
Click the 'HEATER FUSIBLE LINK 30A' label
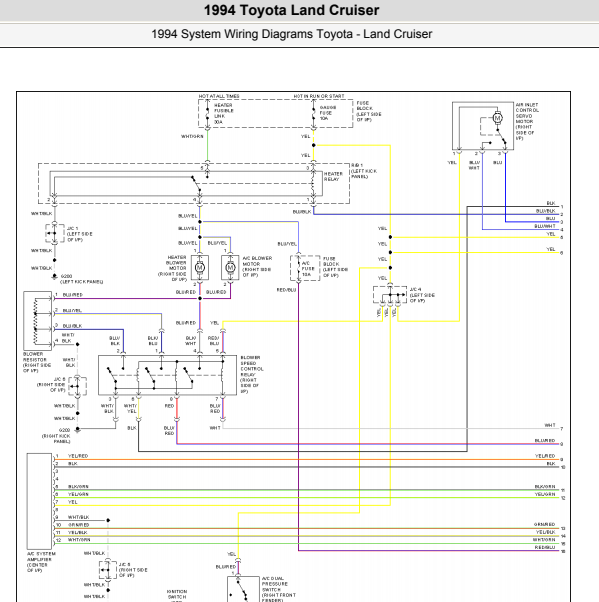(223, 113)
